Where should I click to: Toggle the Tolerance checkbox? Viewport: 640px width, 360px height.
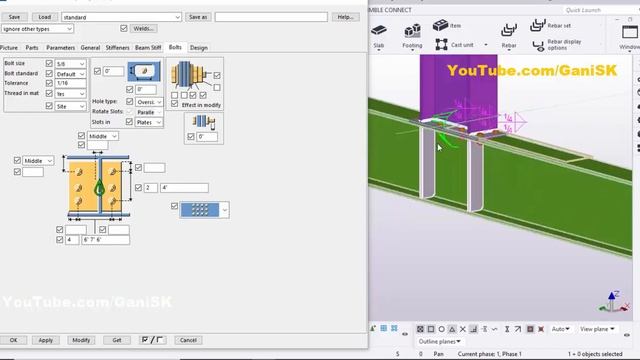pyautogui.click(x=49, y=83)
